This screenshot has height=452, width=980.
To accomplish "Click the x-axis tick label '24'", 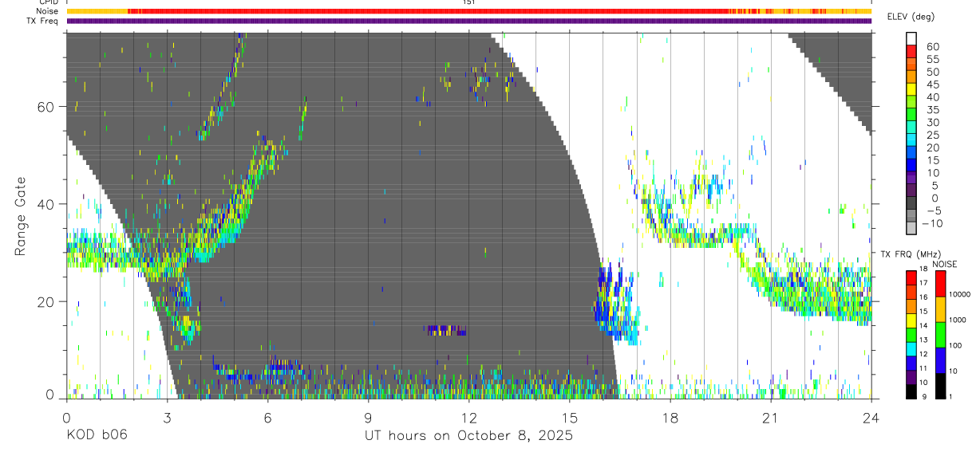I will (x=871, y=418).
